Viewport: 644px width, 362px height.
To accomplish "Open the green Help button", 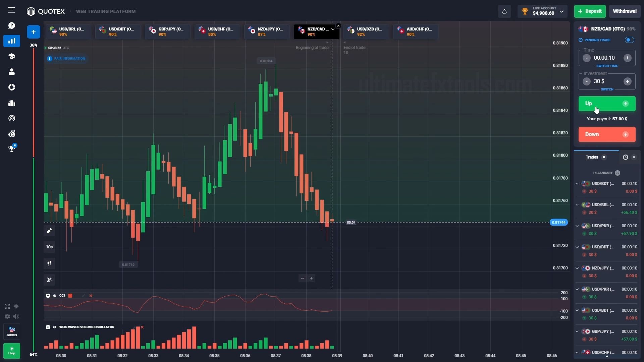I will pyautogui.click(x=12, y=351).
